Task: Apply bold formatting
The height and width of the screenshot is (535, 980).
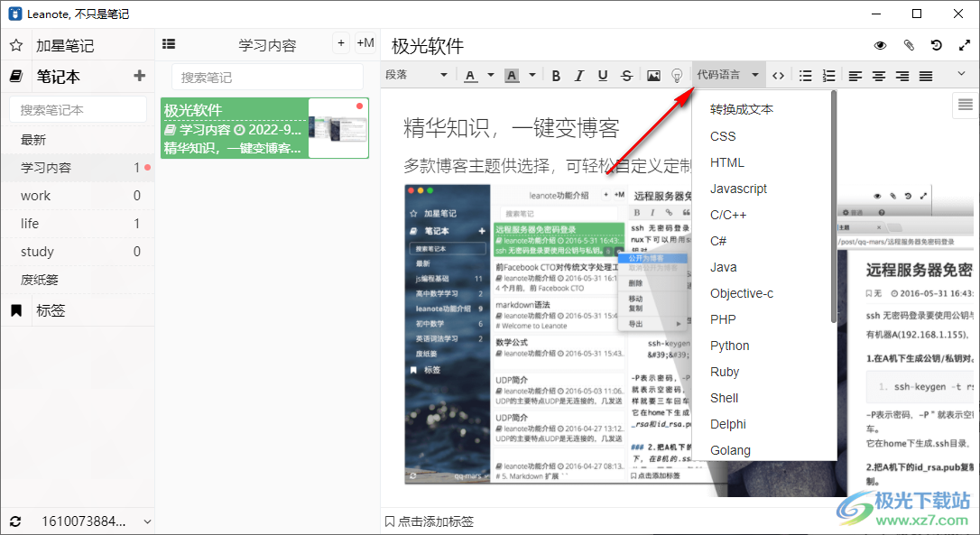Action: point(556,76)
